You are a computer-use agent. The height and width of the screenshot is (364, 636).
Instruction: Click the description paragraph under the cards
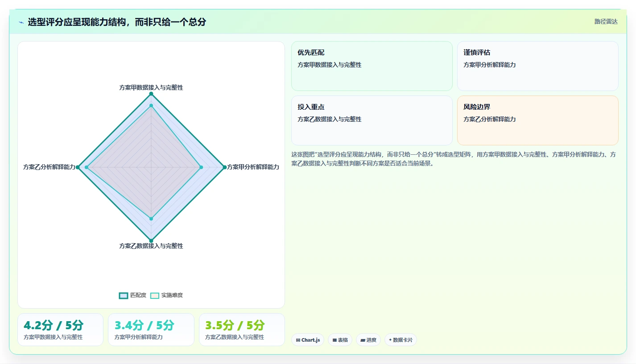tap(454, 159)
